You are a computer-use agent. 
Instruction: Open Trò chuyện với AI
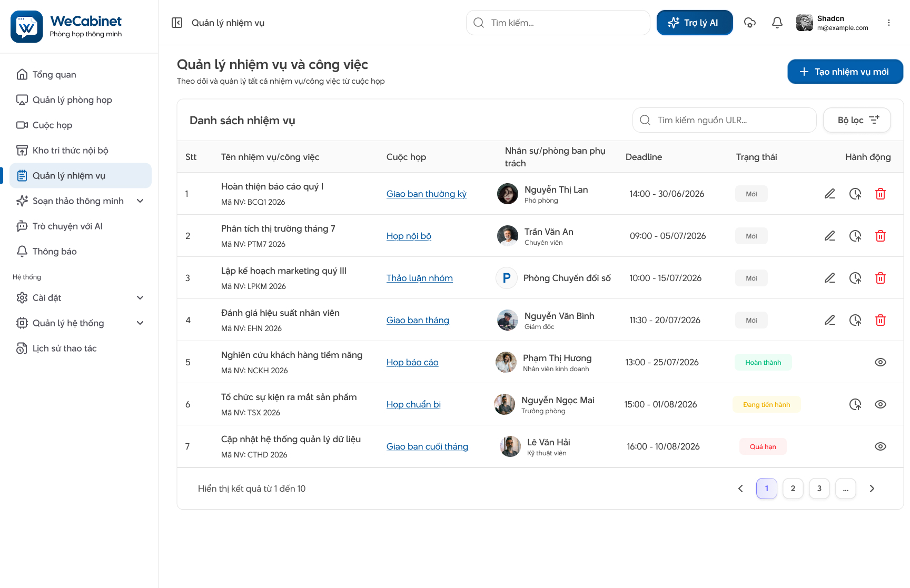[81, 226]
